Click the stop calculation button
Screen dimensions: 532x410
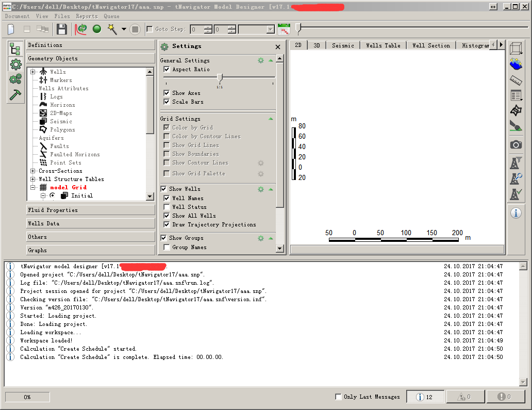click(x=135, y=29)
